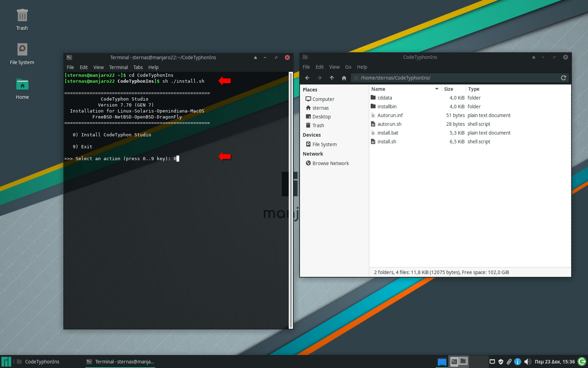Open the file manager Edit menu
The width and height of the screenshot is (588, 368).
tap(320, 67)
